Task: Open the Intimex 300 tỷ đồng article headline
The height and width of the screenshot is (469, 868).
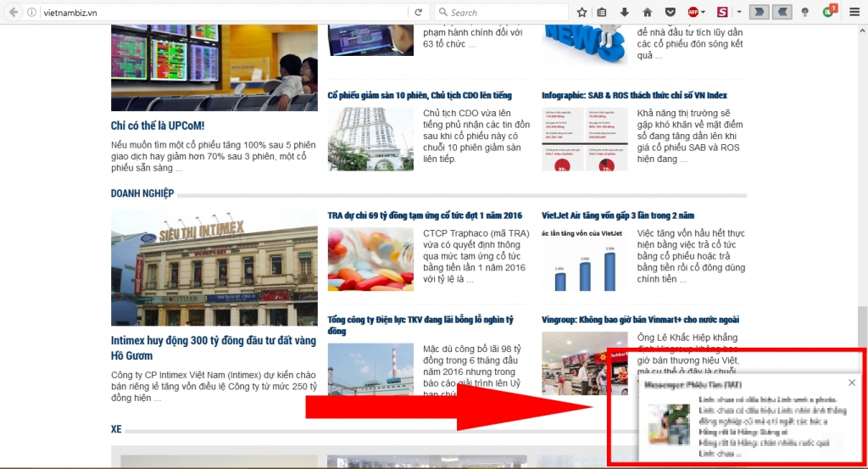Action: coord(214,348)
